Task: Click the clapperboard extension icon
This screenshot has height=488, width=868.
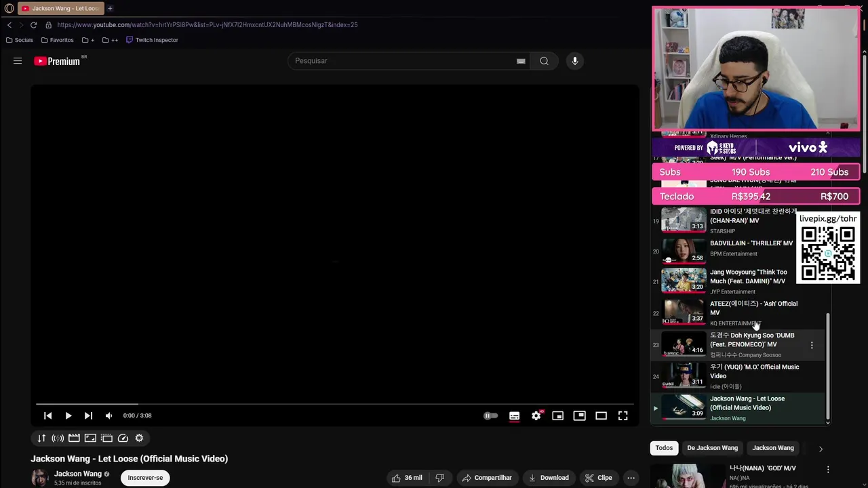Action: [x=74, y=438]
